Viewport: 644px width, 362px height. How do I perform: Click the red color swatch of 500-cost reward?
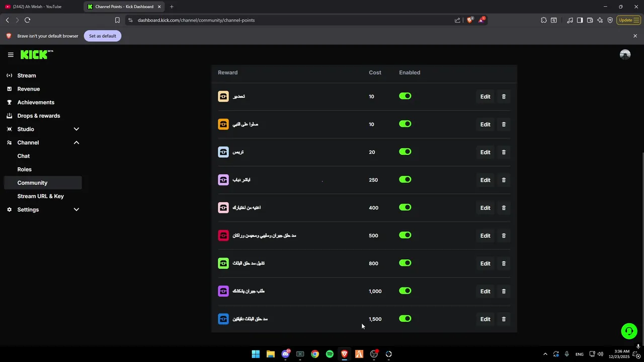pyautogui.click(x=223, y=235)
